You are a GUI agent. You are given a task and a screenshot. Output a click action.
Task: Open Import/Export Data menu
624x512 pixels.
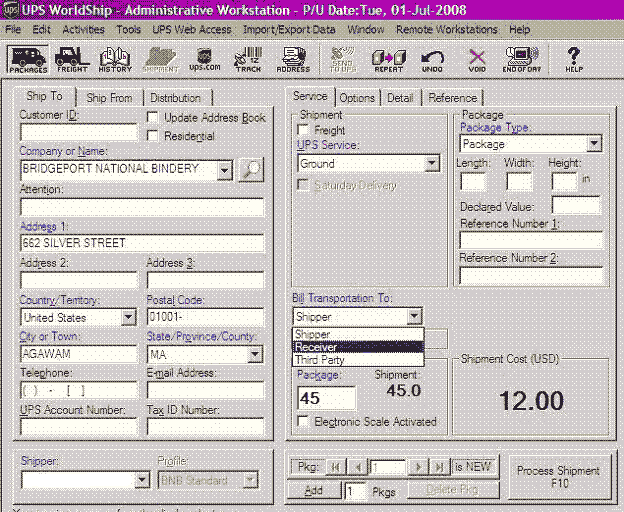pos(289,29)
